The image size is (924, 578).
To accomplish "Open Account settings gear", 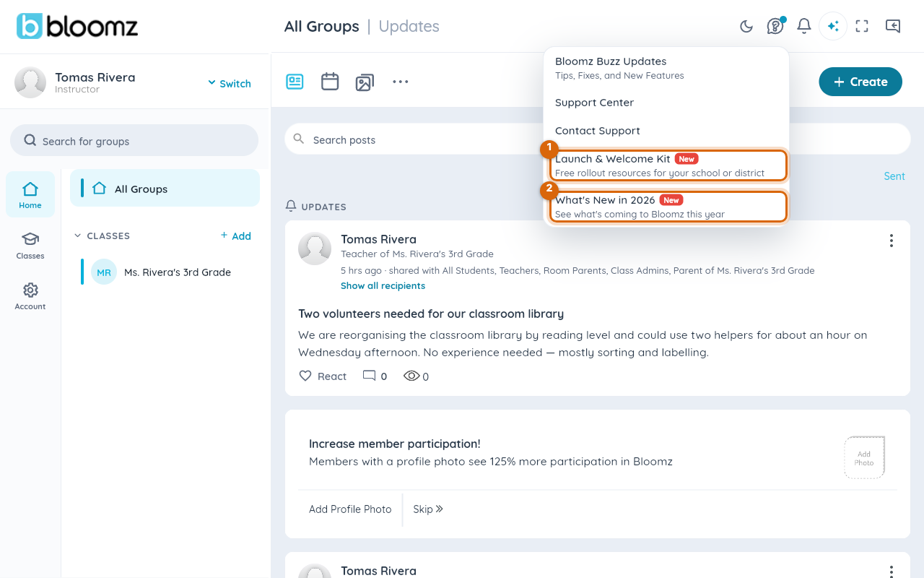I will (30, 296).
